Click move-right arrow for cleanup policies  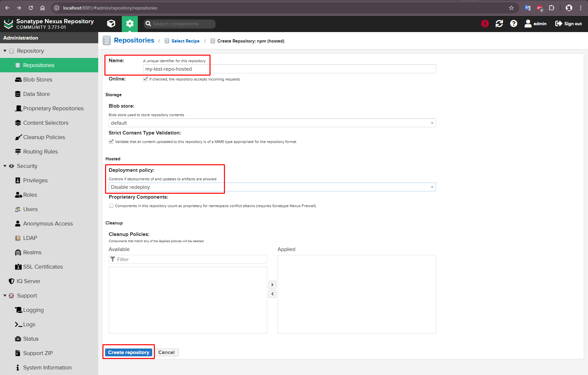(x=272, y=285)
